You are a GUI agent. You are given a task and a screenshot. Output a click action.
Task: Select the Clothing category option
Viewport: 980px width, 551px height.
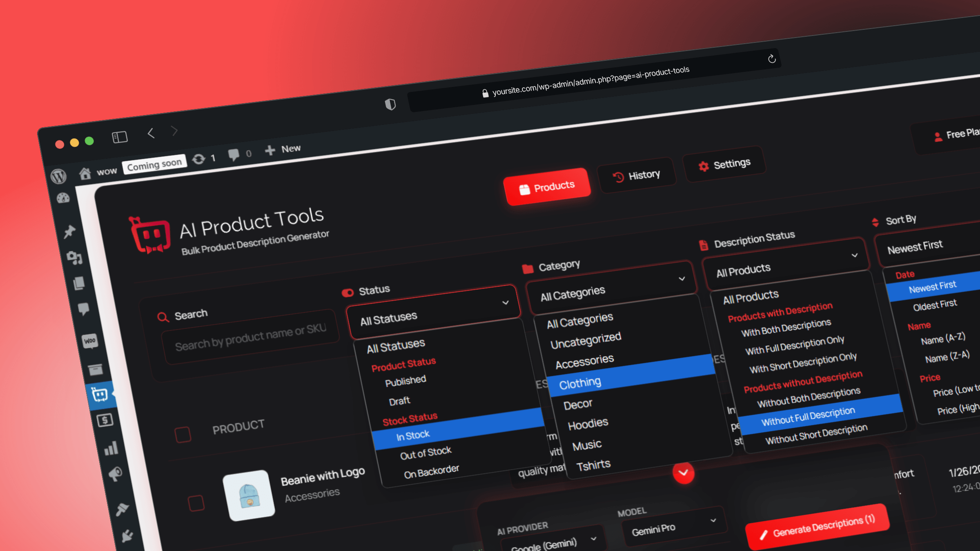click(631, 375)
